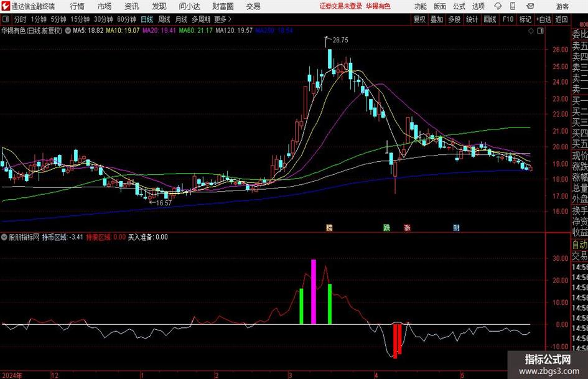Click the MA120: 19.57 label
The width and height of the screenshot is (588, 379).
pos(234,30)
